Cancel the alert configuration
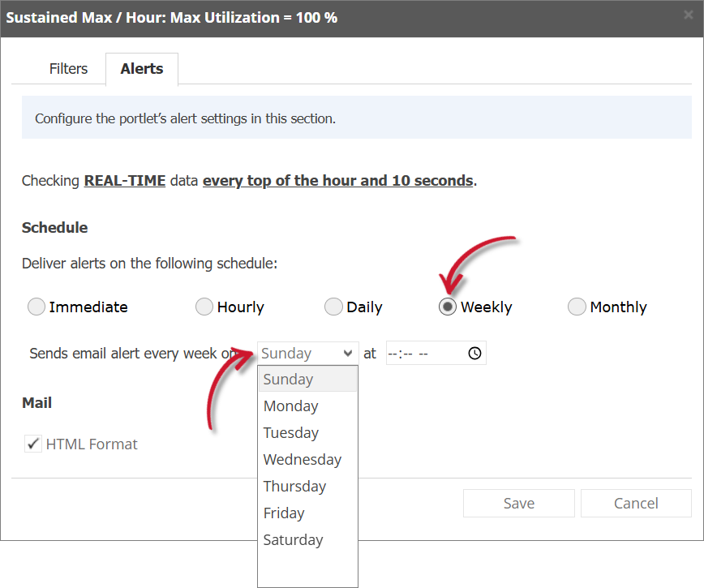 636,503
